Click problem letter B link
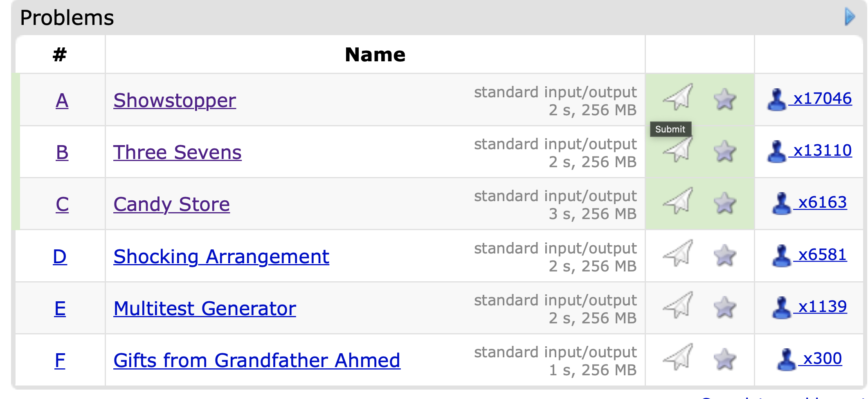Screen dimensions: 868x399 [x=62, y=152]
